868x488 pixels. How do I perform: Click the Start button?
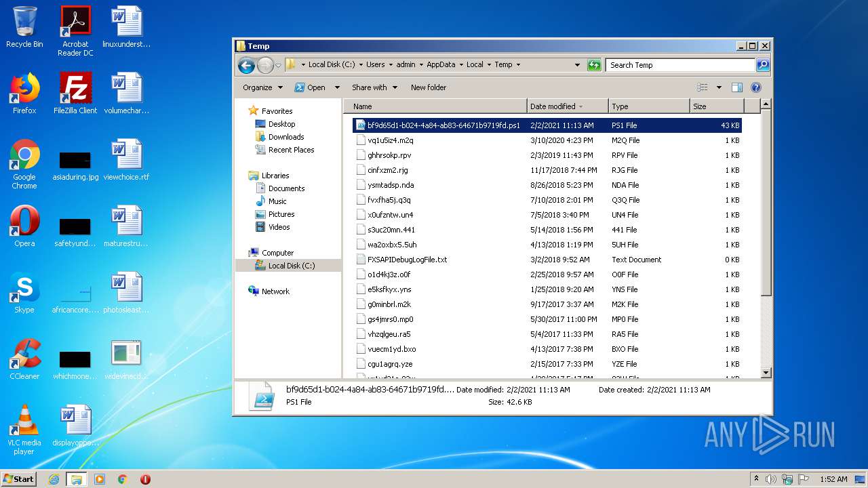tap(19, 479)
